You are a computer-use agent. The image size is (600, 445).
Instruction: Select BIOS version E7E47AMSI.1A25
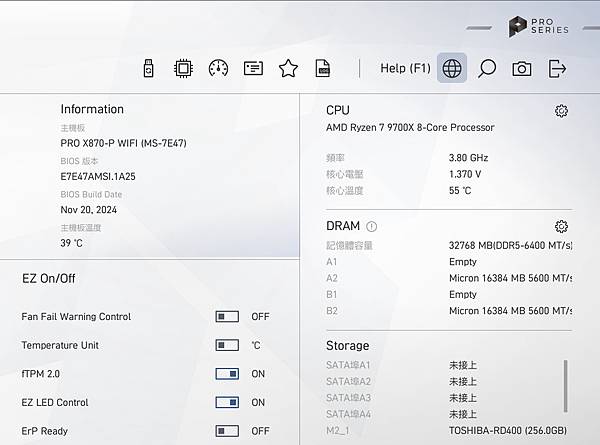[98, 176]
